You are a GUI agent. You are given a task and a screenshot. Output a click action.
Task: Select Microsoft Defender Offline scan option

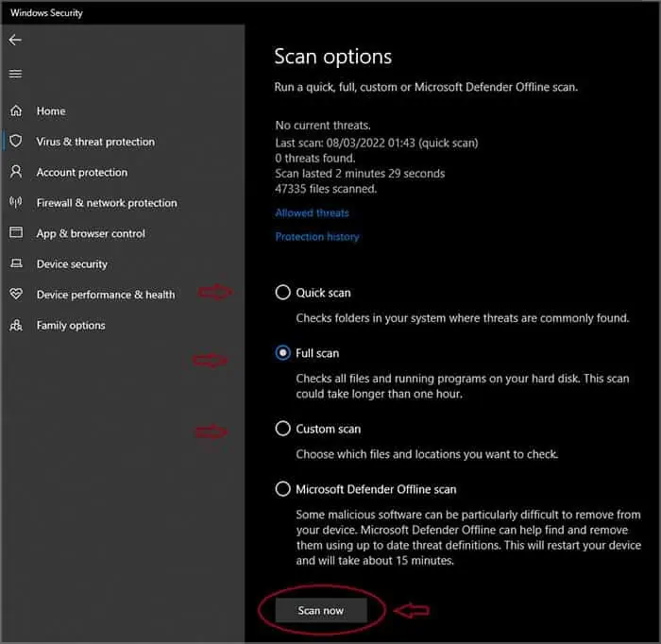tap(282, 489)
